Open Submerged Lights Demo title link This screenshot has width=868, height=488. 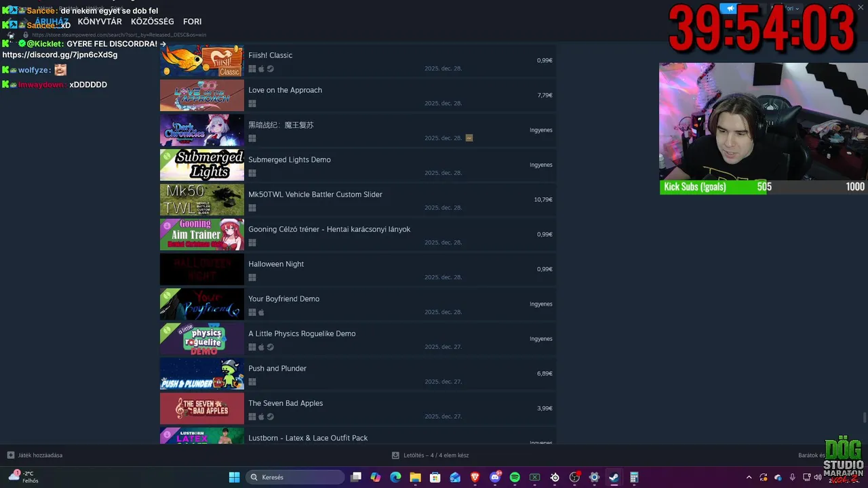(290, 160)
